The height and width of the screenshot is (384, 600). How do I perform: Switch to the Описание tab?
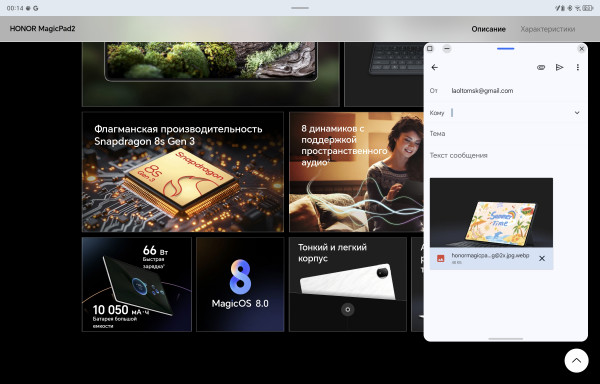pos(488,29)
